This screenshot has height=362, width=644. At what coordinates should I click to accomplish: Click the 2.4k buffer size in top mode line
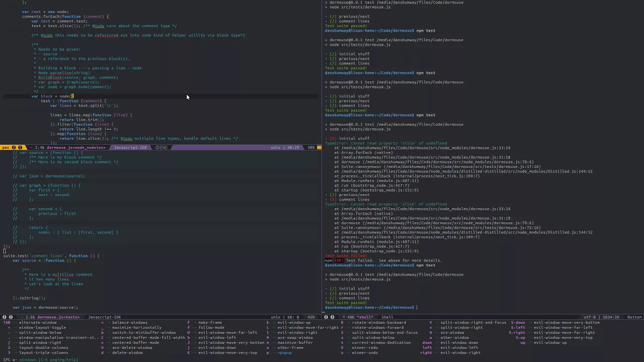pyautogui.click(x=40, y=147)
